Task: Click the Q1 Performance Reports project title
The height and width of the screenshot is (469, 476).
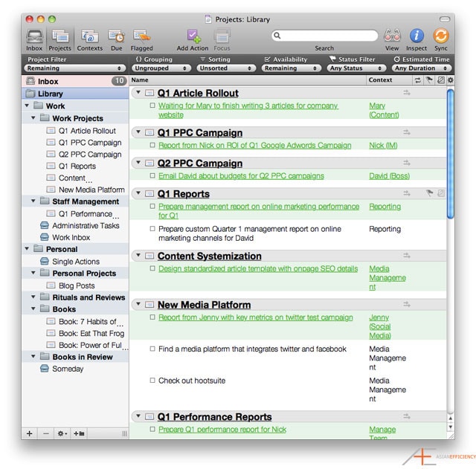Action: pos(214,417)
